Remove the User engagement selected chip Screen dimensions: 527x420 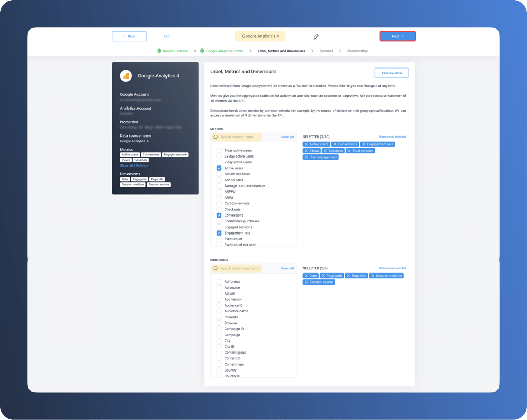(306, 157)
